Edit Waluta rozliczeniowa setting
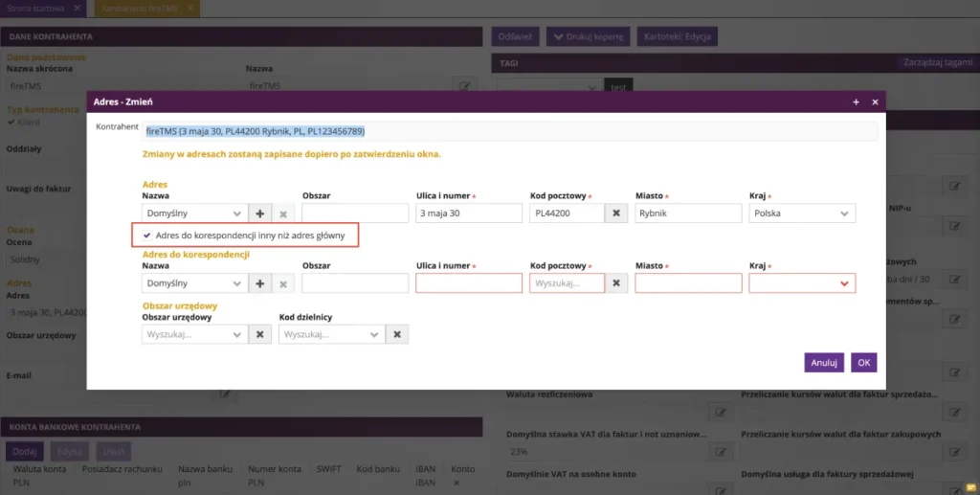Screen dimensions: 980x495 point(721,412)
